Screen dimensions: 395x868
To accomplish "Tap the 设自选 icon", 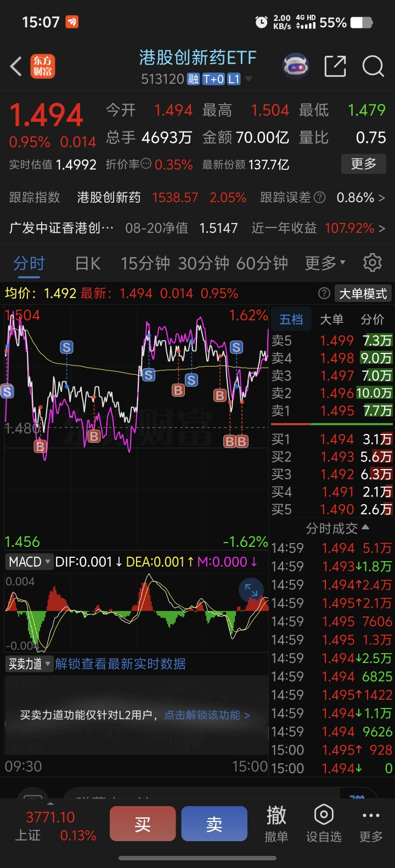I will [x=324, y=824].
